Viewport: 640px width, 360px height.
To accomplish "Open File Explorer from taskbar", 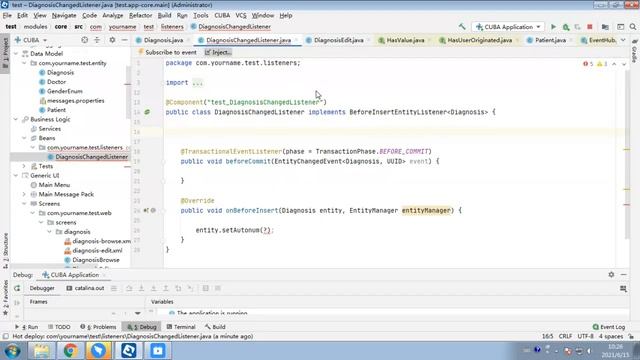I will pos(42,351).
